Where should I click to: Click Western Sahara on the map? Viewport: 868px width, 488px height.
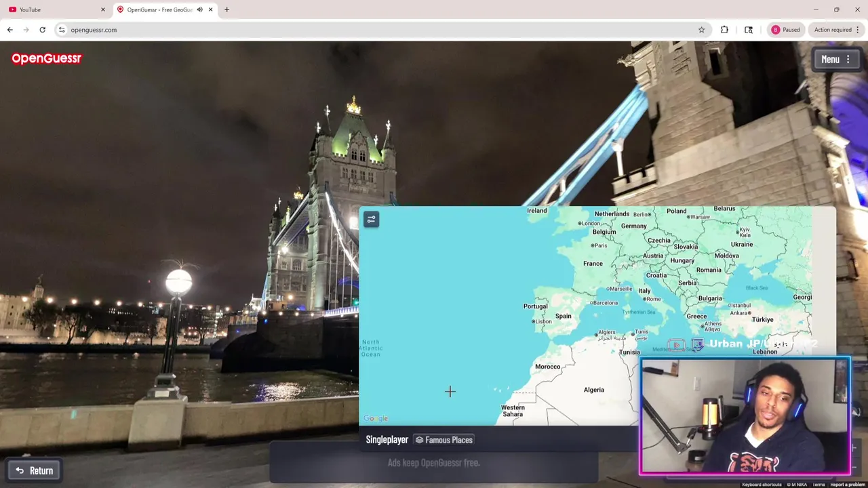(513, 411)
